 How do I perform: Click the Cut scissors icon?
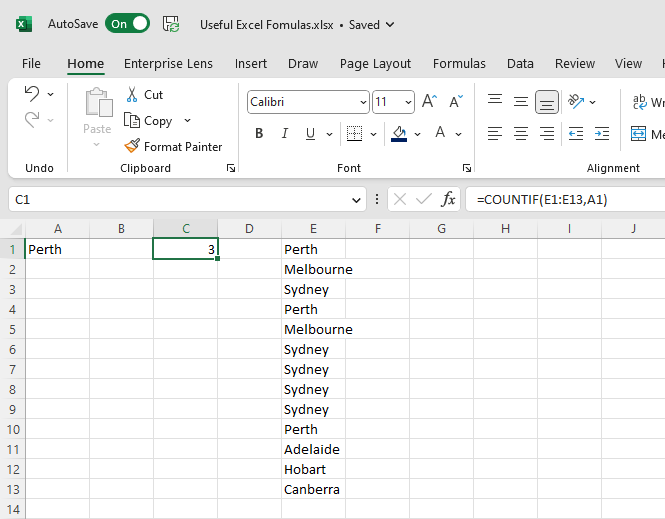click(132, 95)
